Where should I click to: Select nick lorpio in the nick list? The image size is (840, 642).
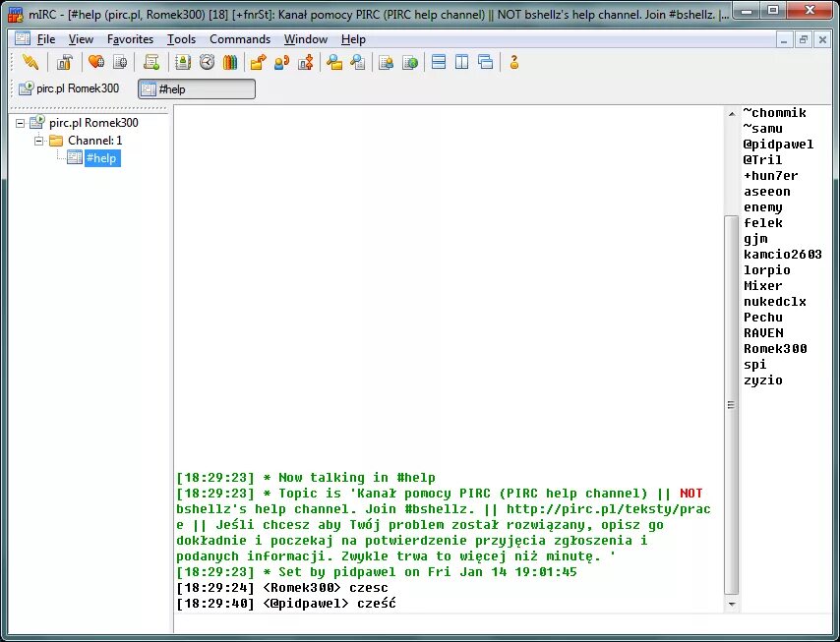coord(766,269)
